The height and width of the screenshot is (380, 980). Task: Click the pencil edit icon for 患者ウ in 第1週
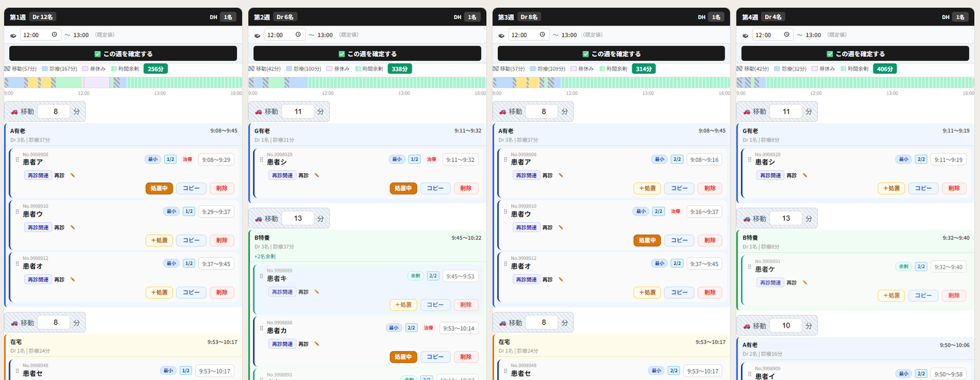pyautogui.click(x=73, y=227)
